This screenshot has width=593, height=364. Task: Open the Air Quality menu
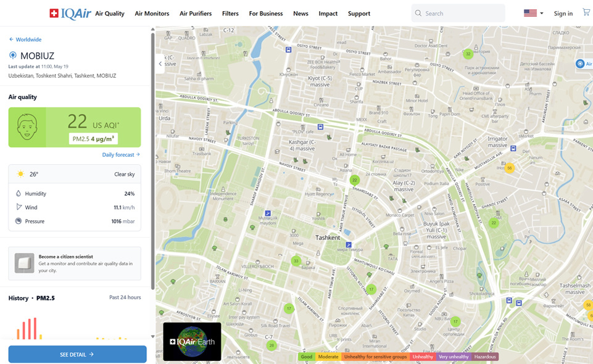coord(110,14)
